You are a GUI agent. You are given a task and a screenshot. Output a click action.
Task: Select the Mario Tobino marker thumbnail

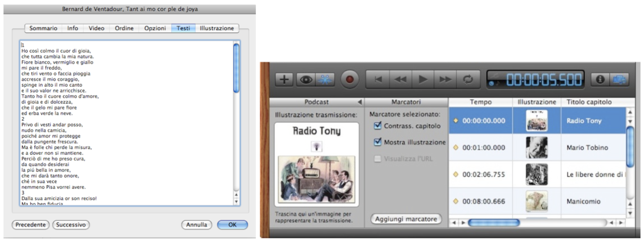click(536, 147)
